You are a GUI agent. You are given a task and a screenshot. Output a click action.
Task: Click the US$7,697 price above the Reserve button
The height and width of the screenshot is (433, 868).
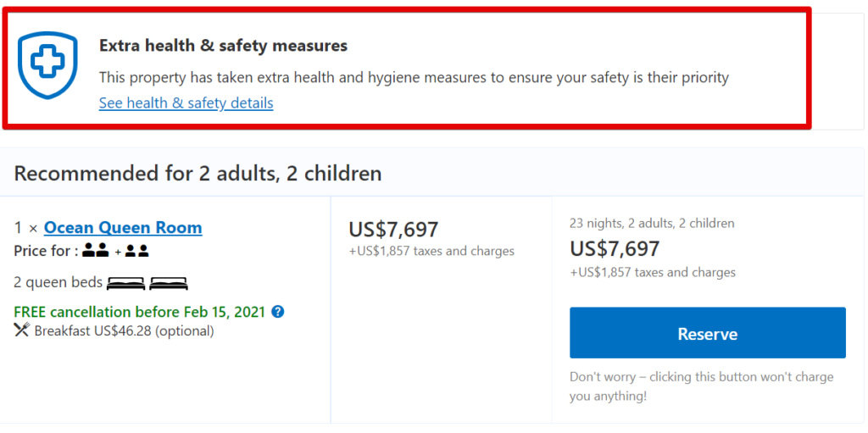pos(615,249)
